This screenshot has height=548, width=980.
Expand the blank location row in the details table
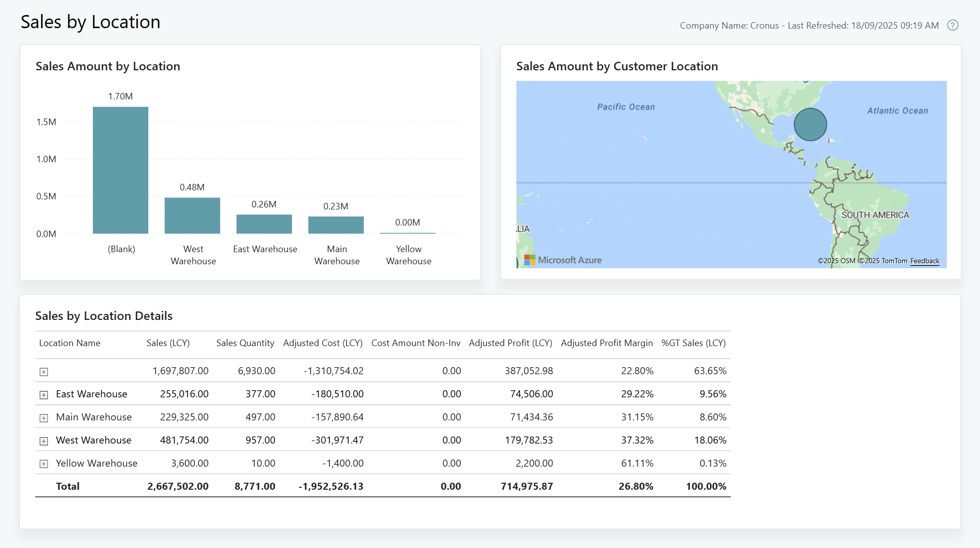pyautogui.click(x=44, y=371)
